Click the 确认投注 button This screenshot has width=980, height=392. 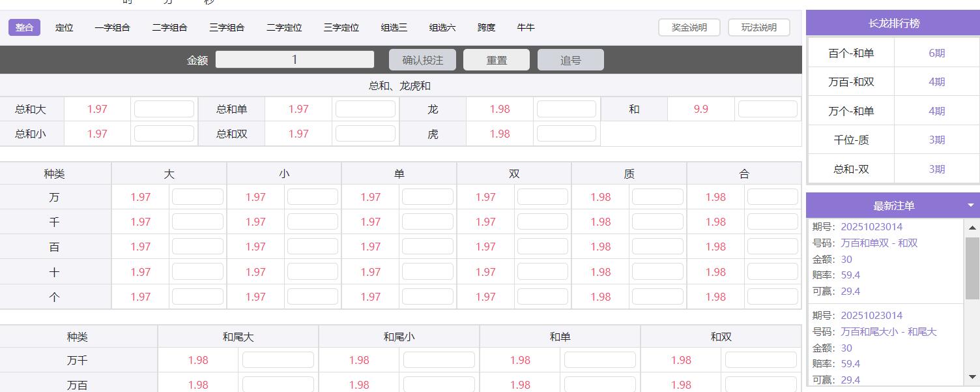(x=422, y=60)
